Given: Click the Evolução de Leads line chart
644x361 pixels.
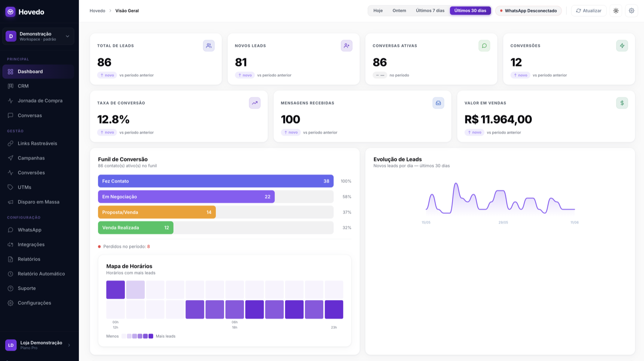Looking at the screenshot, I should (500, 198).
